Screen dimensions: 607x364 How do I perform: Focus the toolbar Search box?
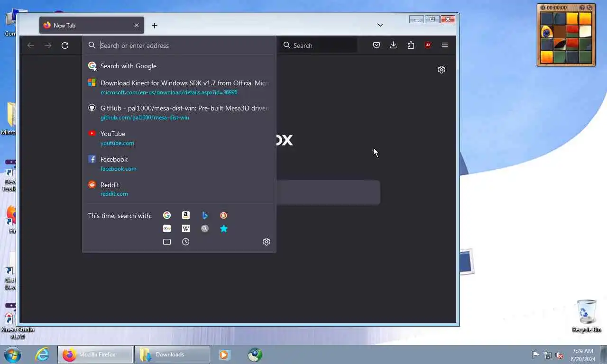(318, 45)
